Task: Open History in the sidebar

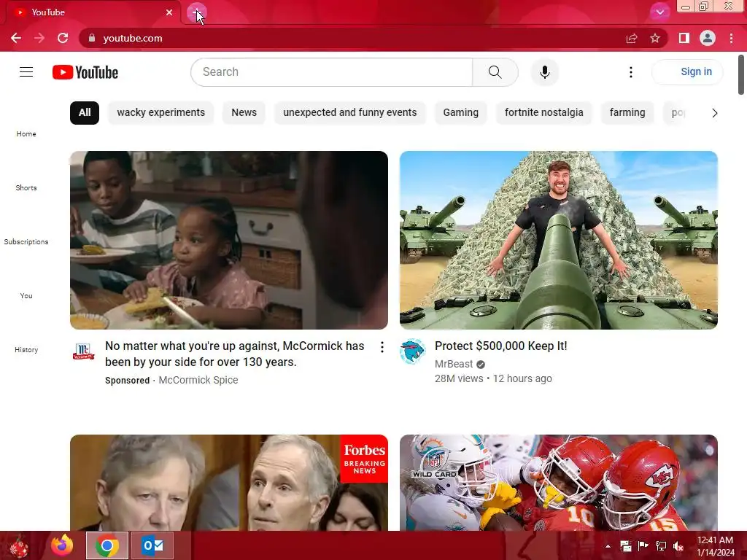Action: coord(26,349)
